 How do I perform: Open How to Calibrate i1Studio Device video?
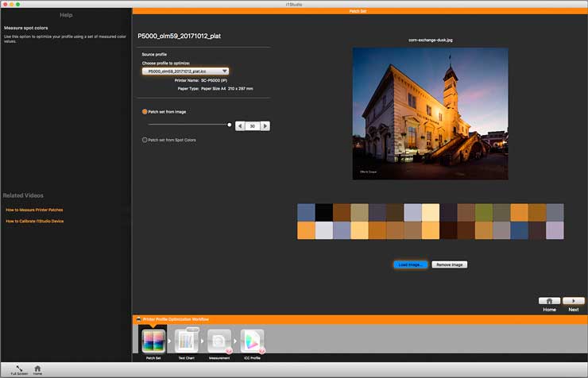(x=35, y=221)
